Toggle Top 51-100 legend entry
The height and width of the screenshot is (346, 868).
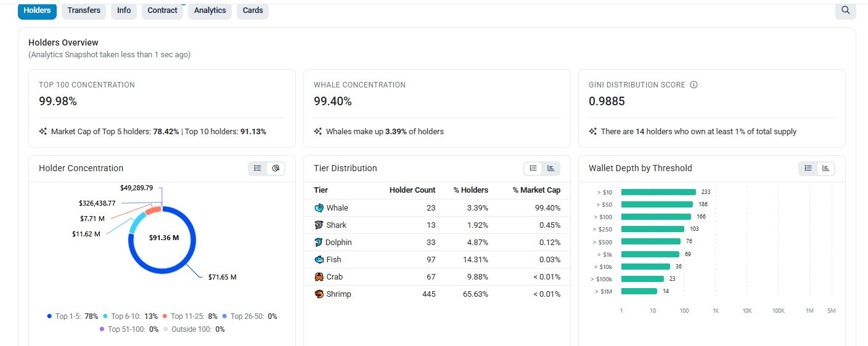point(129,329)
